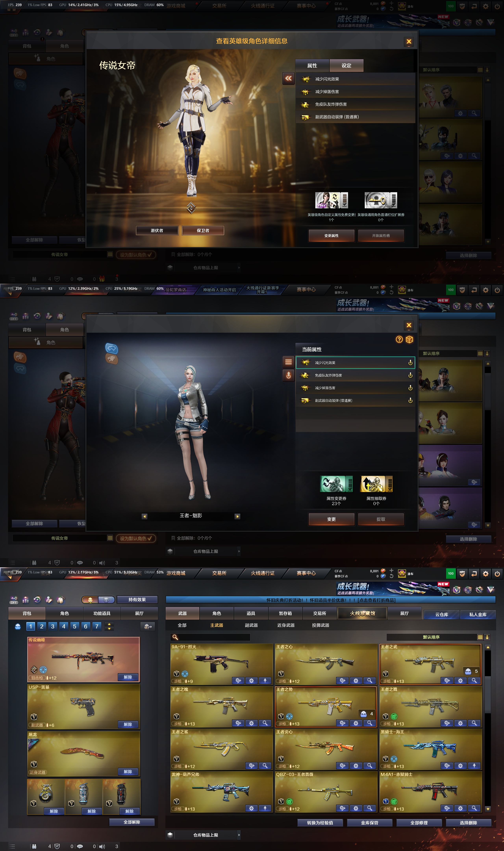This screenshot has height=851, width=504.
Task: Click the upgrade arrow on the 黑骑士-海王 card
Action: 474,765
